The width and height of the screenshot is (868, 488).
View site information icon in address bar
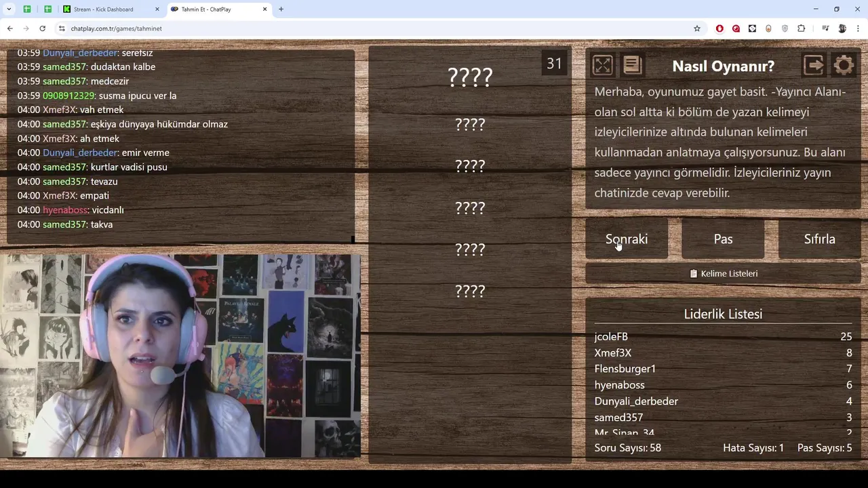(x=62, y=28)
